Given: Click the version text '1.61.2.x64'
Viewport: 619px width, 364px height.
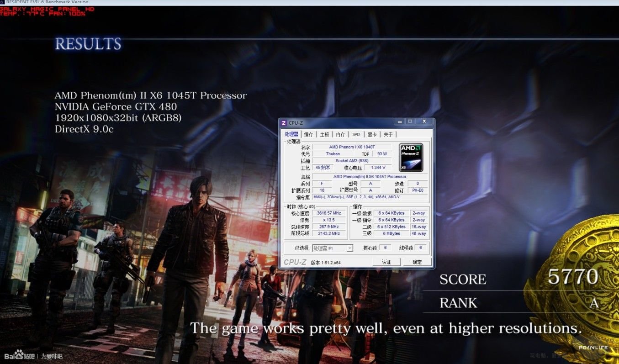Looking at the screenshot, I should coord(331,263).
